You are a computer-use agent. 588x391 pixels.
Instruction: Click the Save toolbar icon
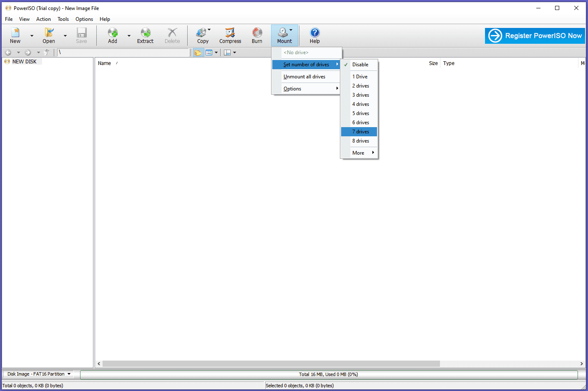[81, 35]
